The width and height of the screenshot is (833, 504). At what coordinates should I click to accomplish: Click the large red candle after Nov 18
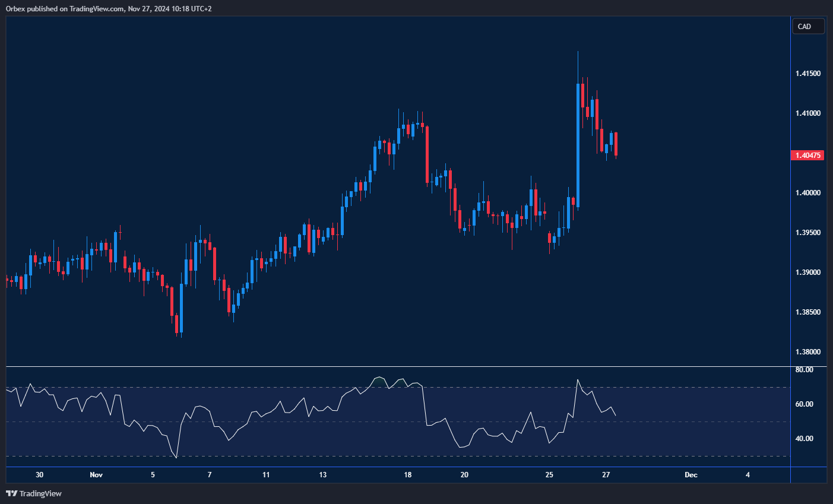[x=427, y=154]
